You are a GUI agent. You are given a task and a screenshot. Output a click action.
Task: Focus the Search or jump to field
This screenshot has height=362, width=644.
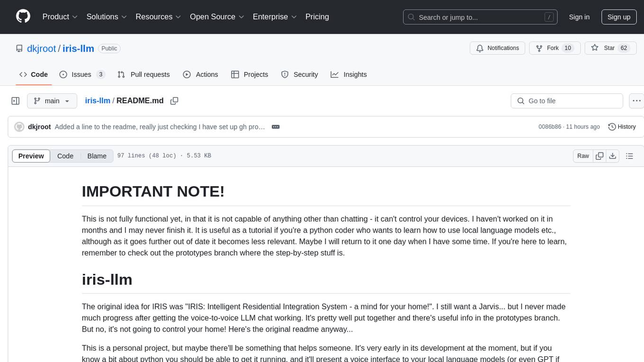point(481,17)
